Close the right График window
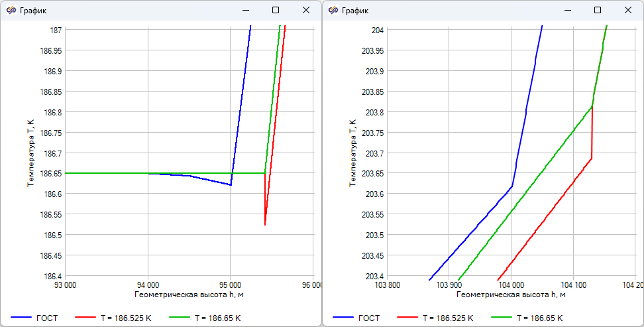 point(627,11)
